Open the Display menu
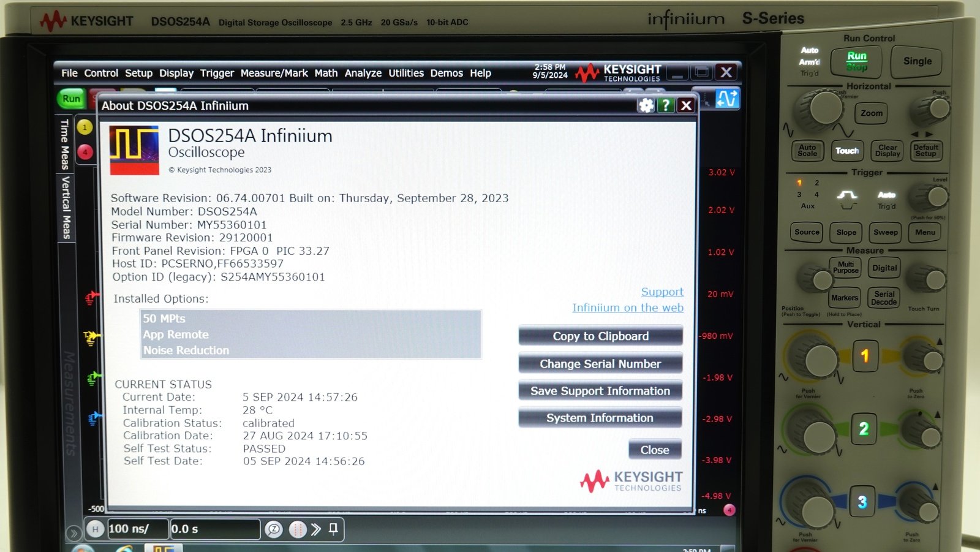Screen dimensions: 980x552 [x=176, y=73]
